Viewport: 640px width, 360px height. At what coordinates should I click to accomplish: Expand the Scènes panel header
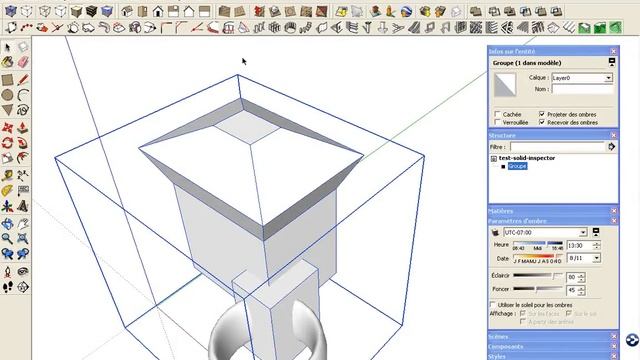pos(553,337)
